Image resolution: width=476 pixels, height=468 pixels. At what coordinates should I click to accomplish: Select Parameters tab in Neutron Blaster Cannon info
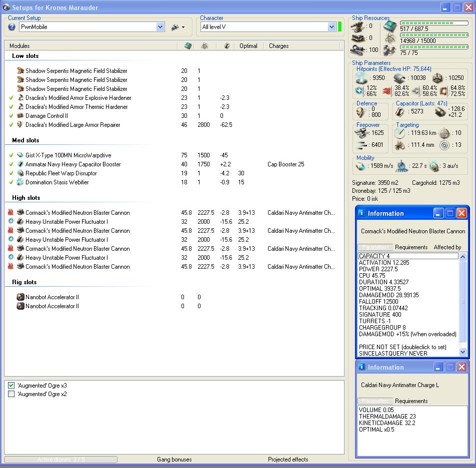pyautogui.click(x=375, y=248)
